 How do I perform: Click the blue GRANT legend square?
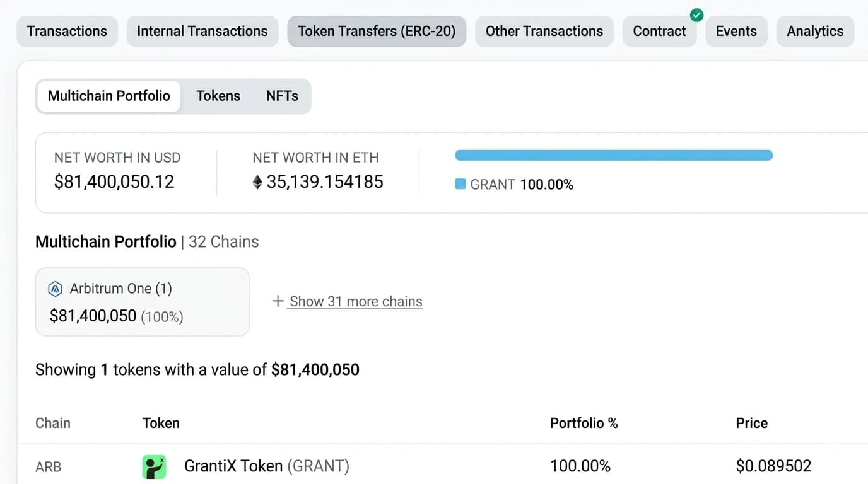click(460, 184)
